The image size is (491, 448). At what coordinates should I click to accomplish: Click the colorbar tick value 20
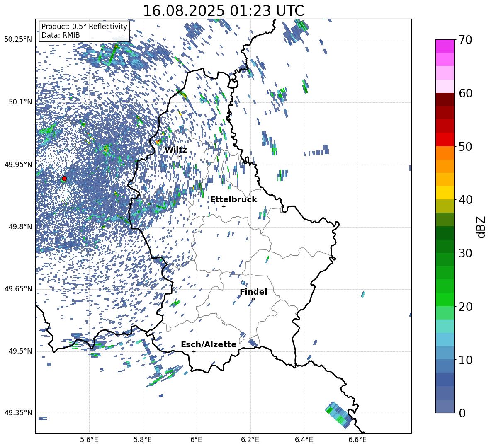(x=465, y=306)
